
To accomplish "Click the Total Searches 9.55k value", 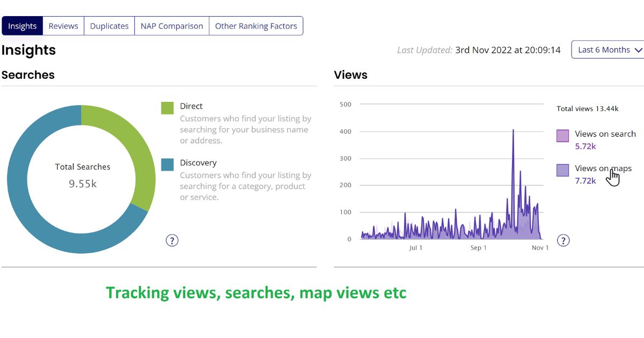I will (x=83, y=184).
